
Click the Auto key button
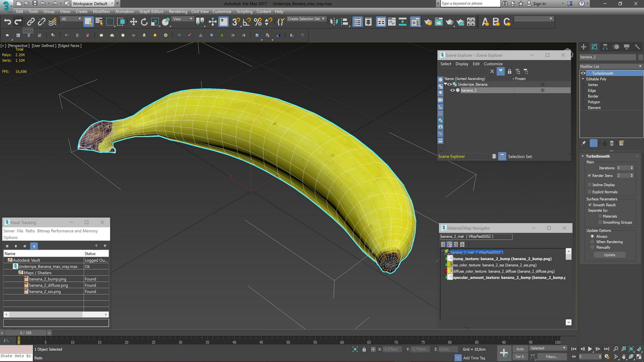520,349
